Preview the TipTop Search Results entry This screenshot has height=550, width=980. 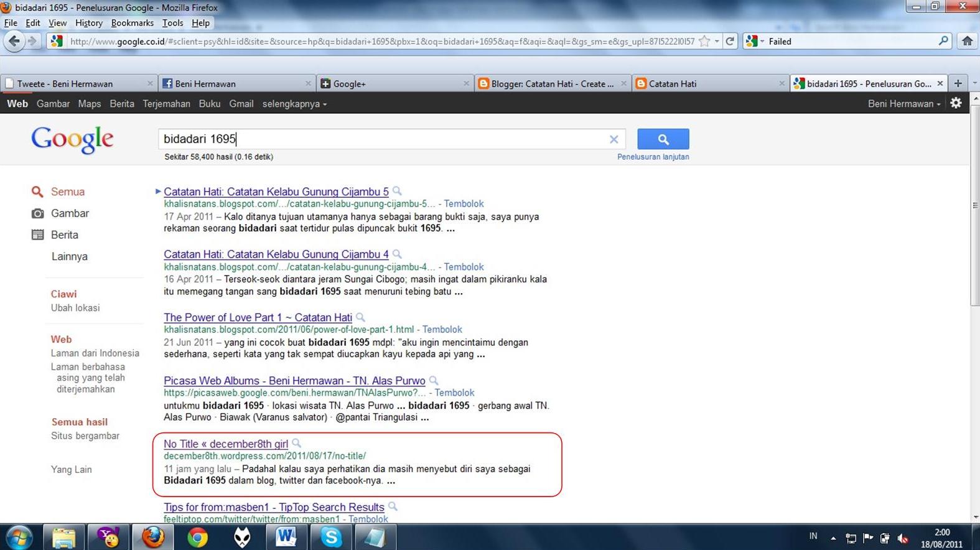pos(393,507)
